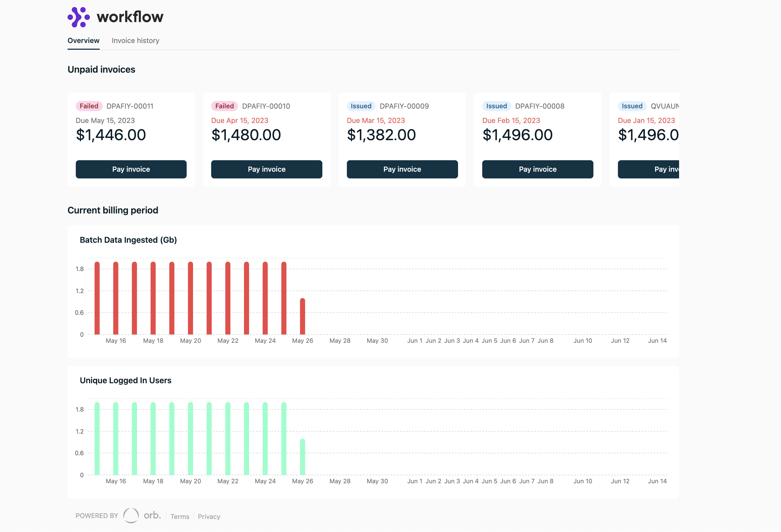Switch to the Overview tab
The height and width of the screenshot is (532, 781).
83,40
